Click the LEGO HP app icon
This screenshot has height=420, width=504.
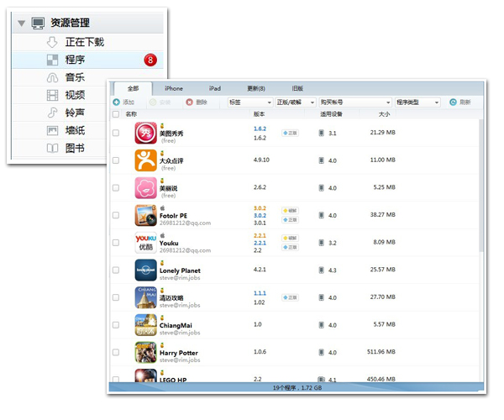coord(146,375)
